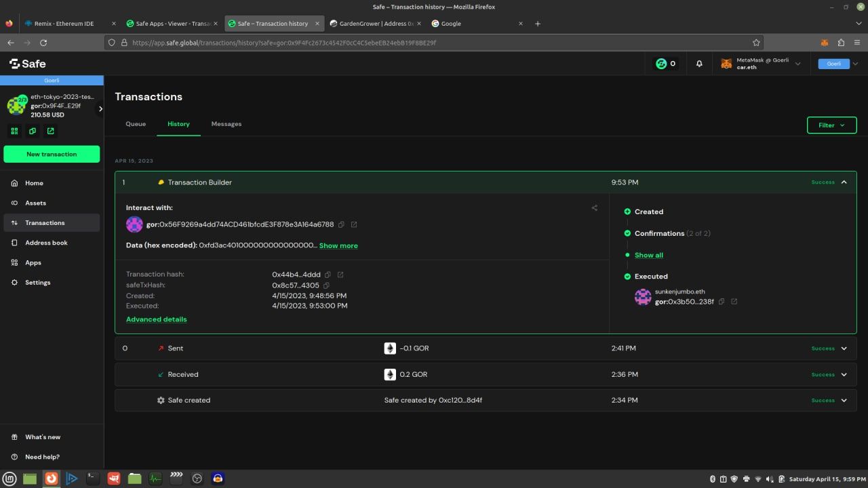Open Transactions in sidebar
The width and height of the screenshot is (868, 488).
[x=52, y=222]
